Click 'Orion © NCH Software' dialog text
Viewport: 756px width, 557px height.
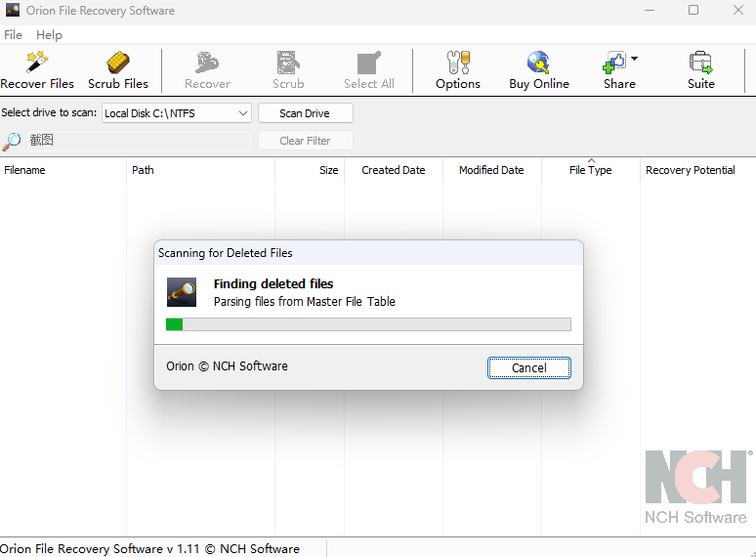coord(227,366)
